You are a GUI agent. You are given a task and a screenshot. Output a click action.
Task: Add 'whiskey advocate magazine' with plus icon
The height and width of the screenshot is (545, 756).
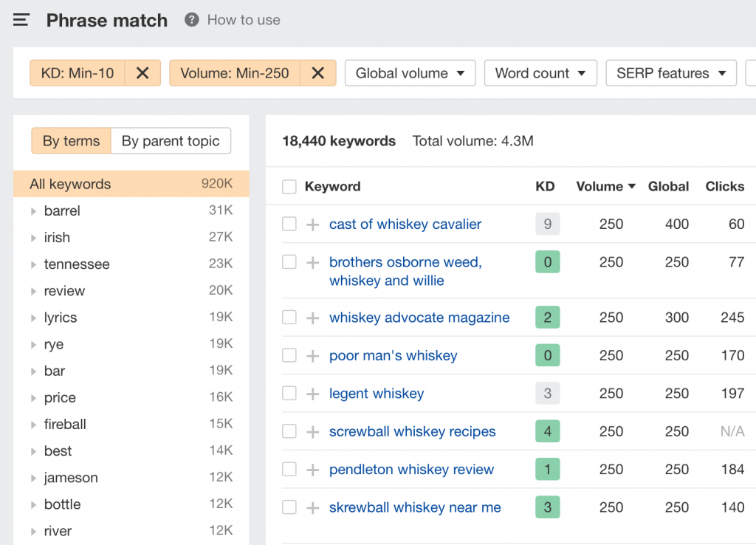pos(313,318)
